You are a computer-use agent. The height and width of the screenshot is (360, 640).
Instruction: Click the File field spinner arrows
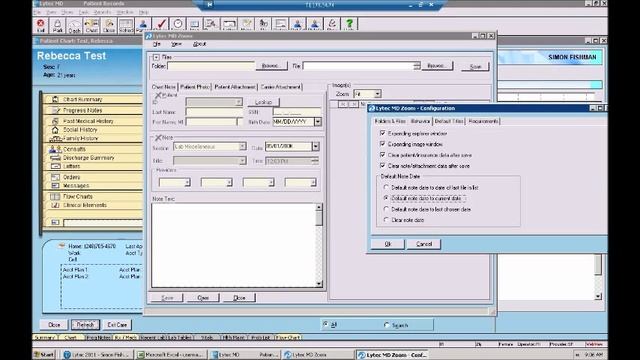pos(417,66)
